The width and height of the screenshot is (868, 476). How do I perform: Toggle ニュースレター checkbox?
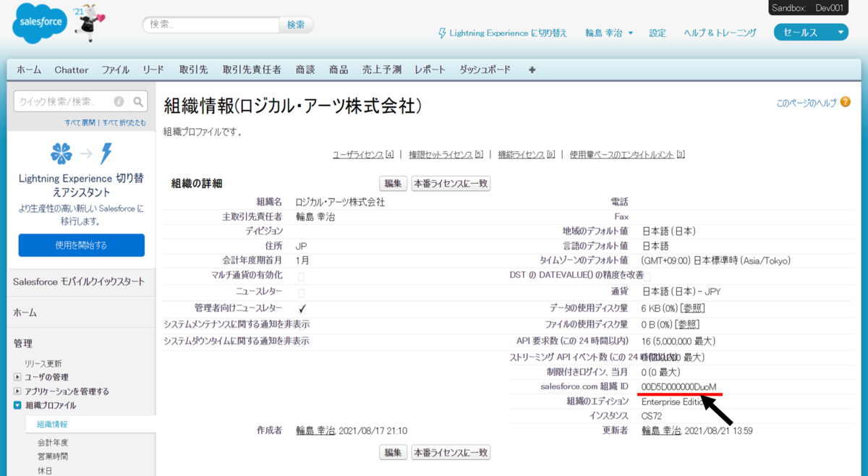pos(301,293)
